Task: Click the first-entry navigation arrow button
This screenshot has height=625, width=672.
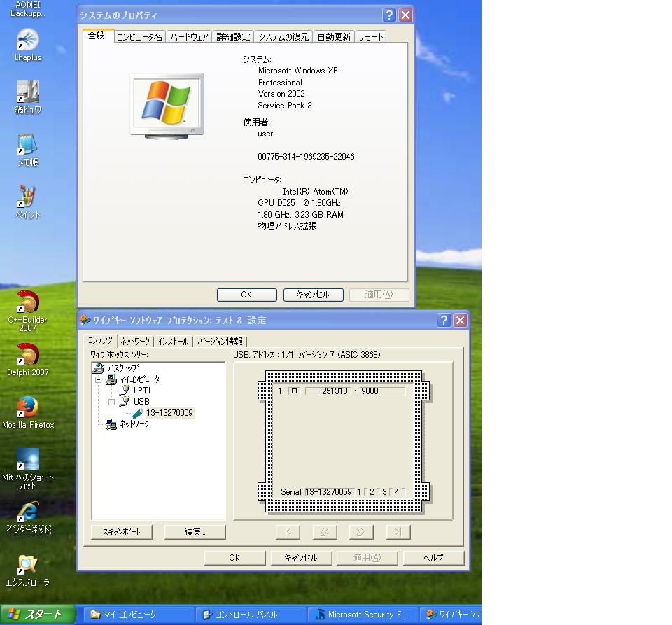Action: tap(288, 532)
